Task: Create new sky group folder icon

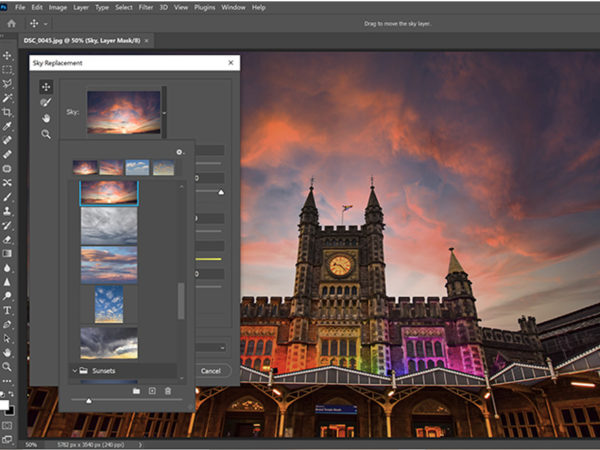Action: 136,391
